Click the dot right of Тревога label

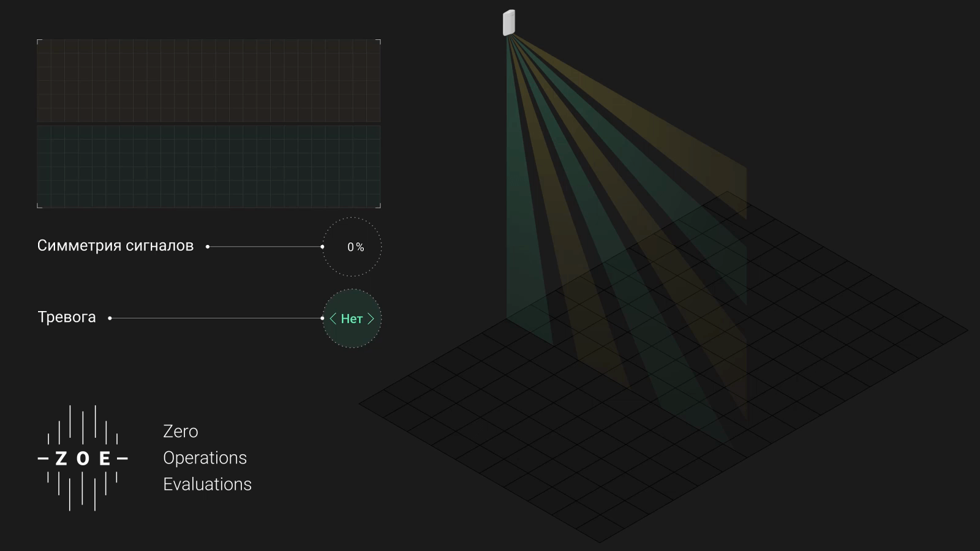pos(110,318)
